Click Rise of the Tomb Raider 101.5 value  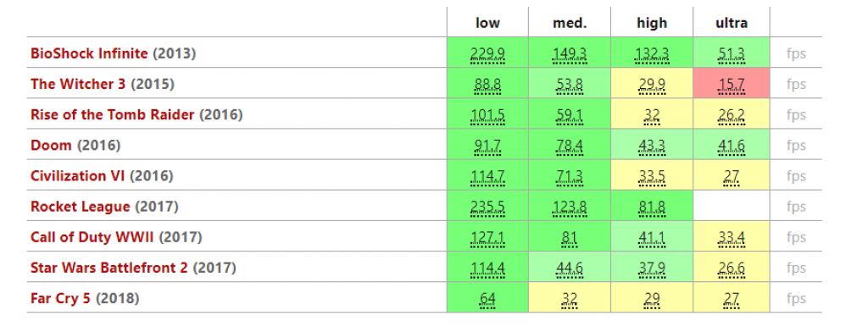point(487,116)
